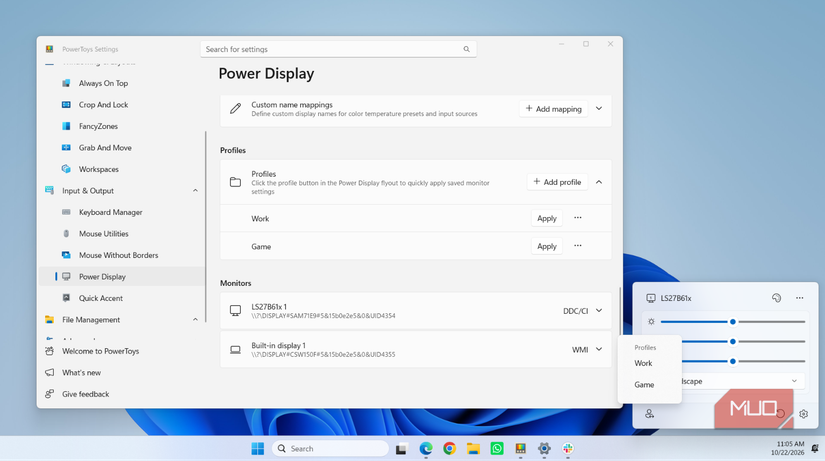Collapse the Profiles card chevron

point(599,182)
